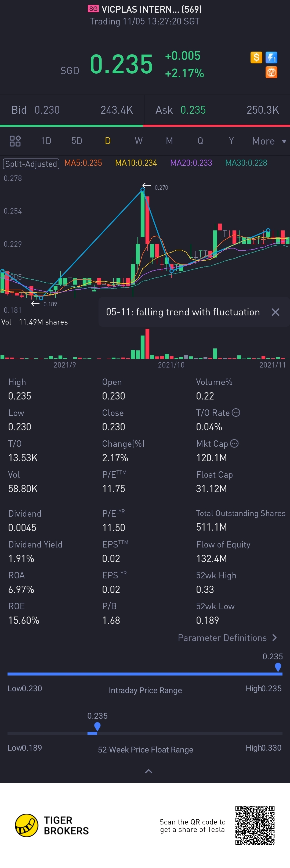290x868 pixels.
Task: Tap the yellow dollar sign icon
Action: pyautogui.click(x=256, y=57)
